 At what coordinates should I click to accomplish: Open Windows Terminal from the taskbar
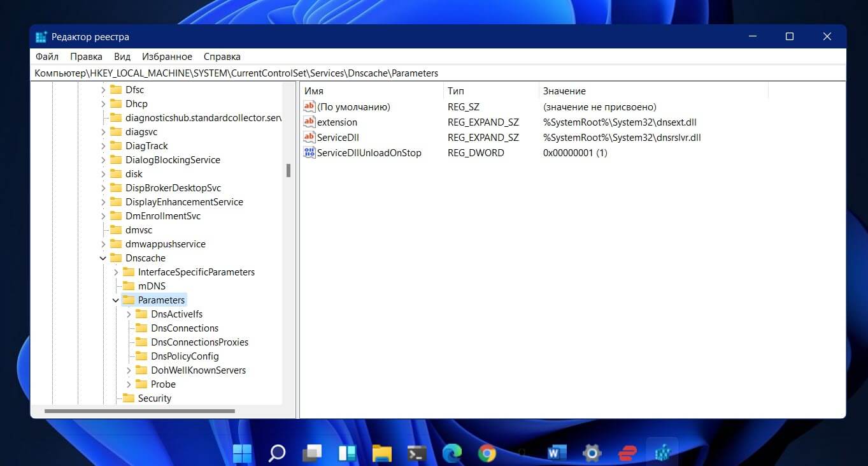[x=417, y=453]
